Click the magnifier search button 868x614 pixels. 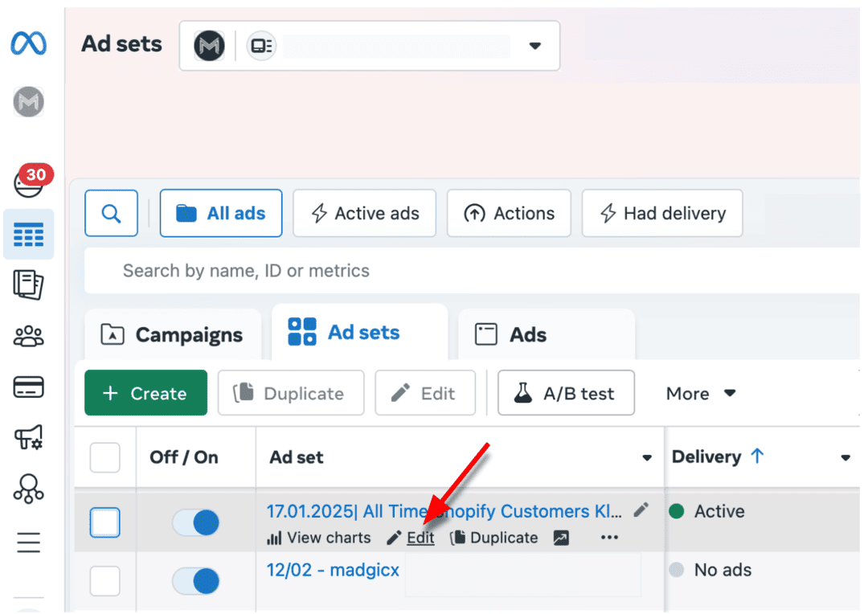pos(111,213)
